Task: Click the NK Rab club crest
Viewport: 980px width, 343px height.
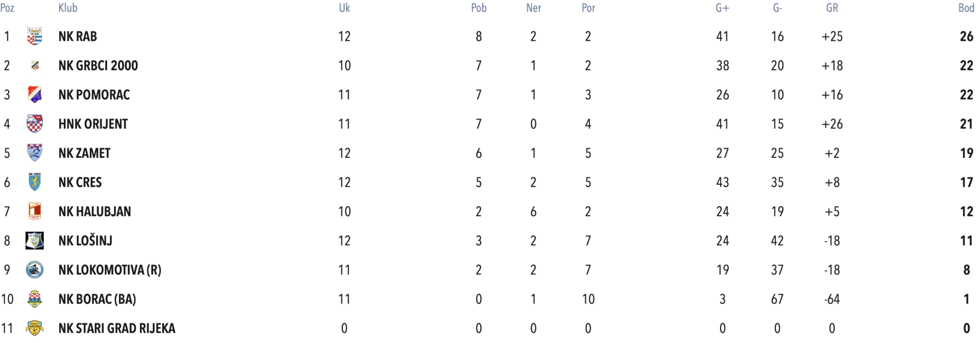Action: tap(35, 36)
